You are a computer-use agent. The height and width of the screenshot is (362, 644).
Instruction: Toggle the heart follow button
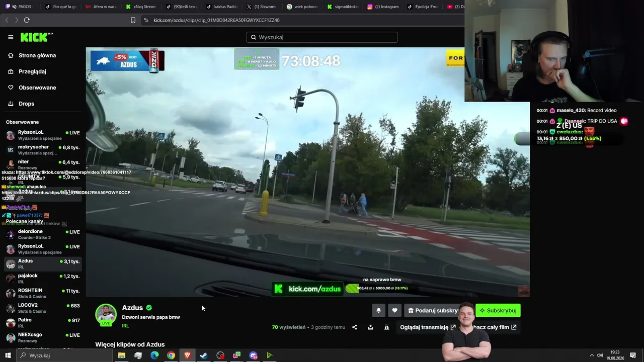pyautogui.click(x=394, y=311)
